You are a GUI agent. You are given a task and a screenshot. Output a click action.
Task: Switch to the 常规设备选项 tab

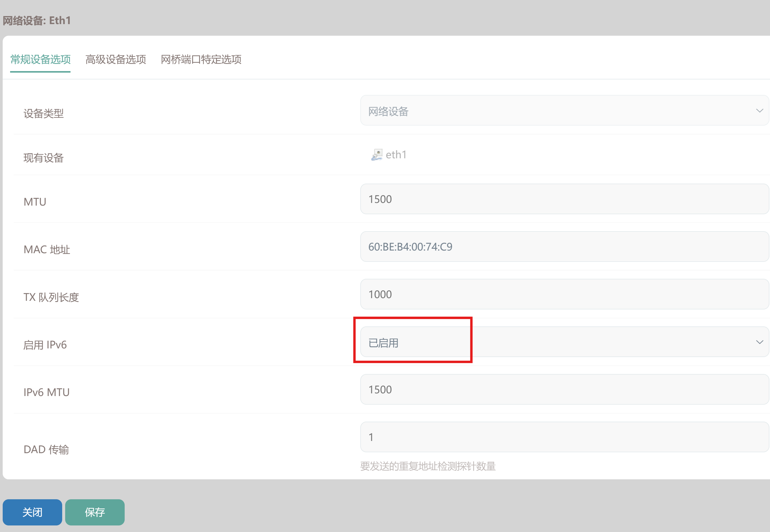click(40, 59)
